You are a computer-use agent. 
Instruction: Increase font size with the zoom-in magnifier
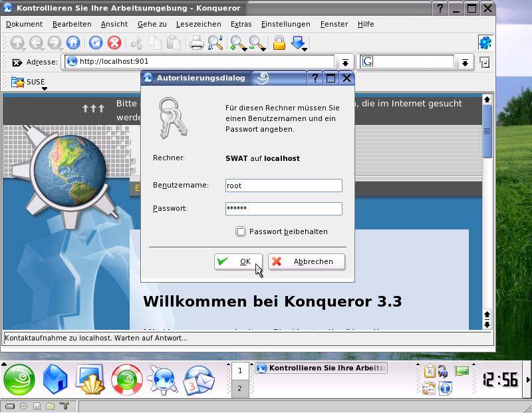tap(238, 43)
